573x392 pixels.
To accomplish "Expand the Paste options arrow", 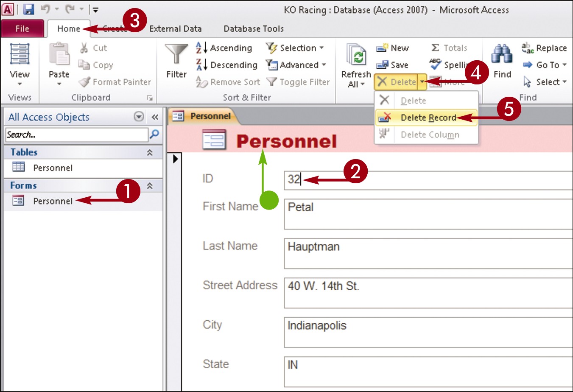I will point(59,84).
